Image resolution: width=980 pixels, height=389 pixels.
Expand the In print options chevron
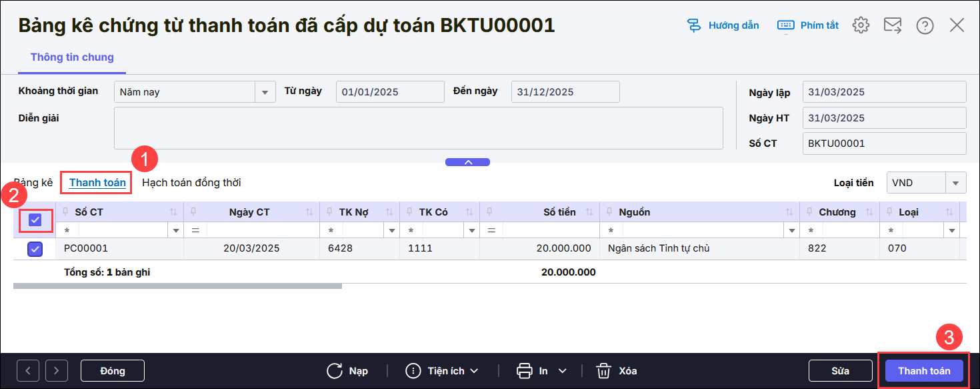tap(562, 371)
